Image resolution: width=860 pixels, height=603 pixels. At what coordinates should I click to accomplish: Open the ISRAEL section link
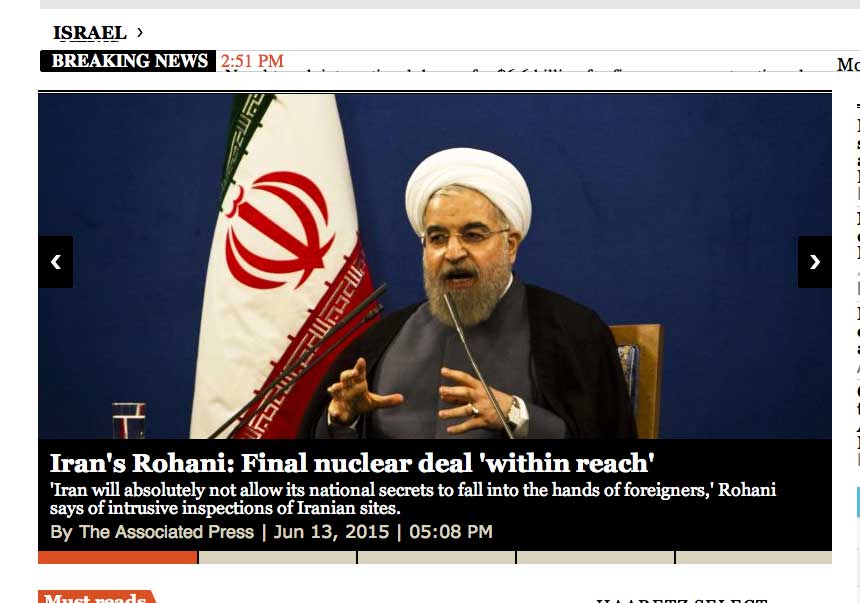(89, 32)
